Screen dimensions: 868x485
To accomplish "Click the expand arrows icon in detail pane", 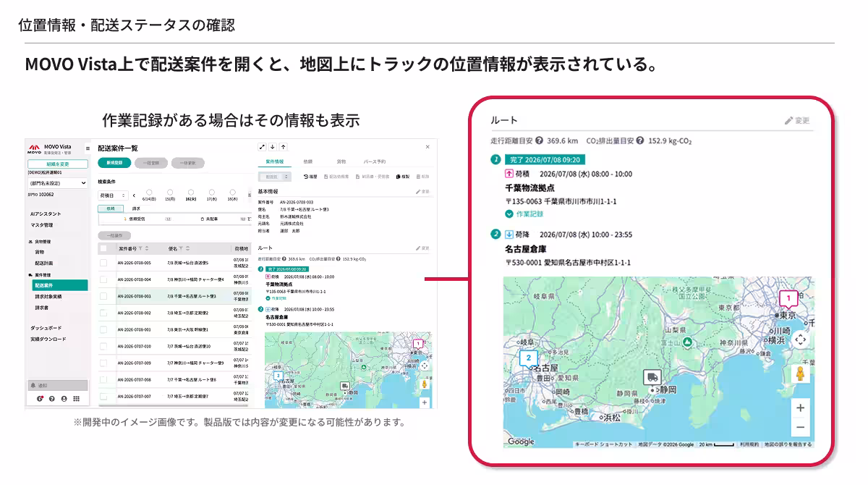I will pyautogui.click(x=262, y=146).
